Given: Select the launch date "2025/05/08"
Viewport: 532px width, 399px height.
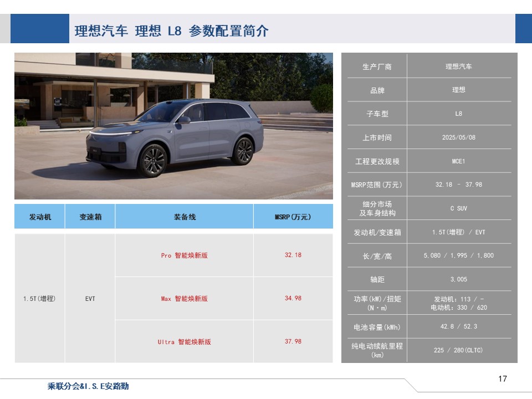Looking at the screenshot, I should click(x=459, y=137).
